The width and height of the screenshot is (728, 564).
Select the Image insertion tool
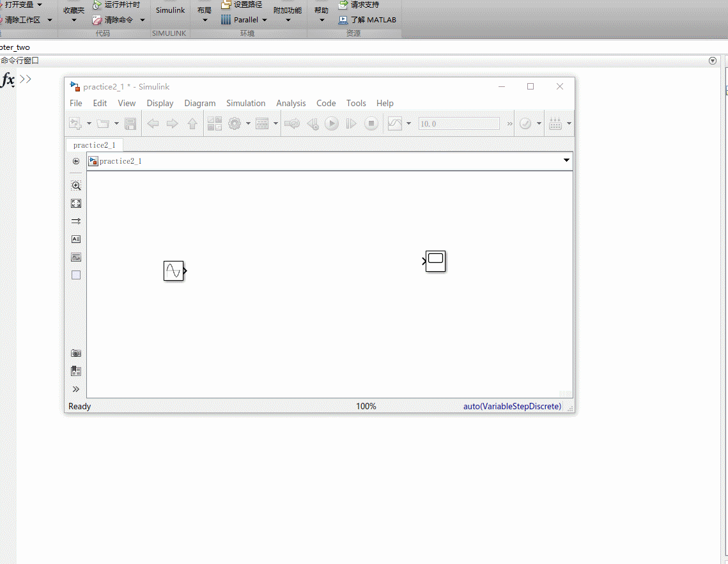(76, 257)
